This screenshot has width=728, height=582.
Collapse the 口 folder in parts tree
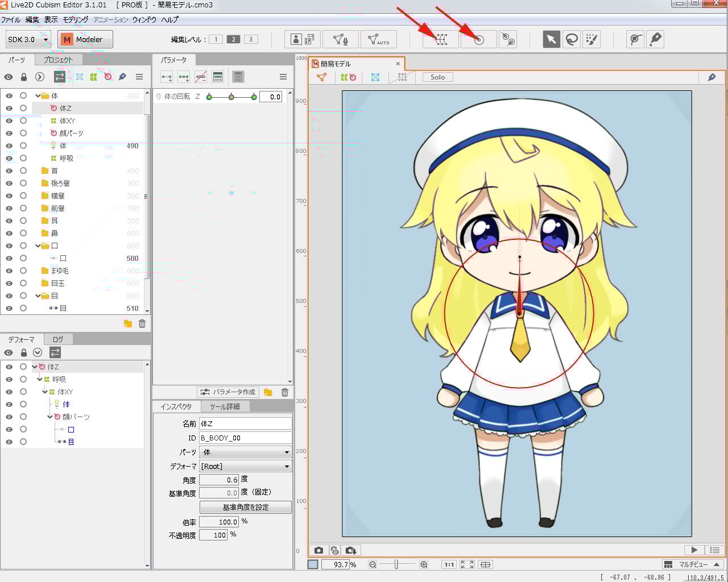[38, 246]
